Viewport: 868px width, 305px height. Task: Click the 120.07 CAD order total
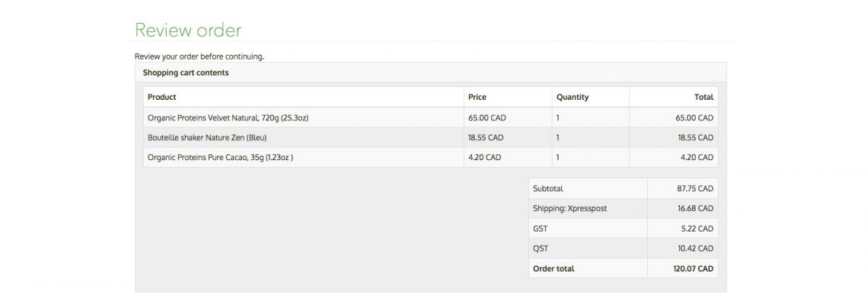pos(693,268)
